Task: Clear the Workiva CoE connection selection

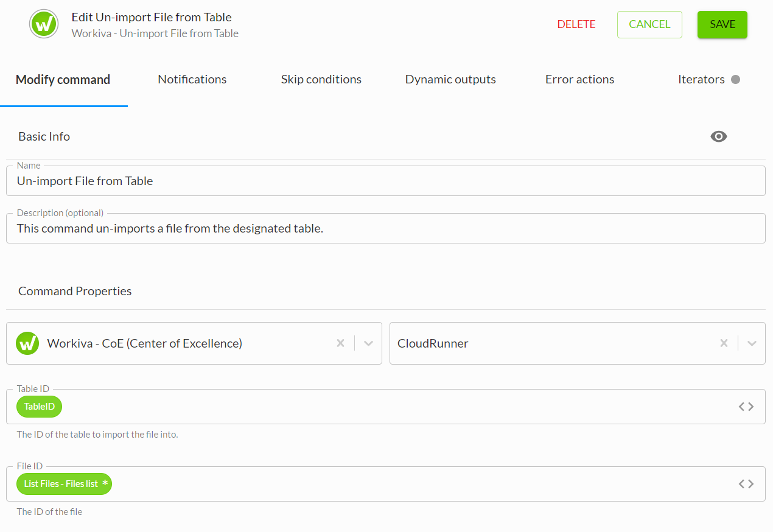Action: 340,343
